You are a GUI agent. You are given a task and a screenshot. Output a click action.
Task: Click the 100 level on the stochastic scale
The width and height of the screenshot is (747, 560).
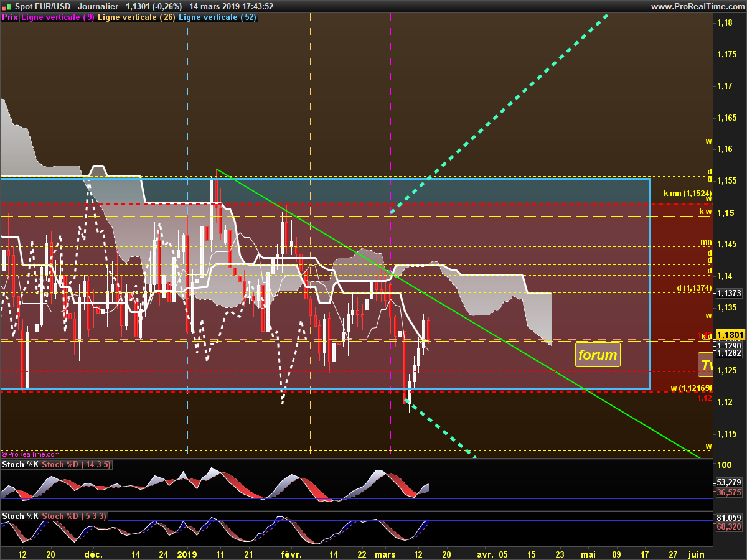click(724, 465)
